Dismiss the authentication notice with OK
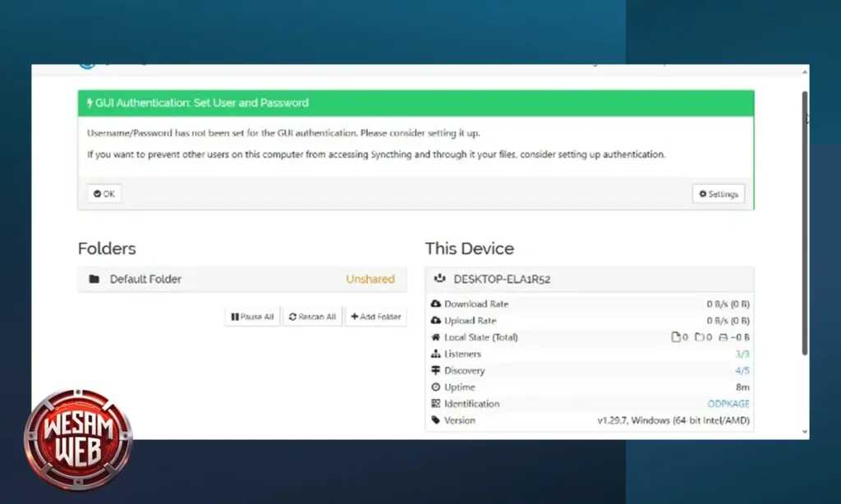This screenshot has height=504, width=841. [x=103, y=194]
